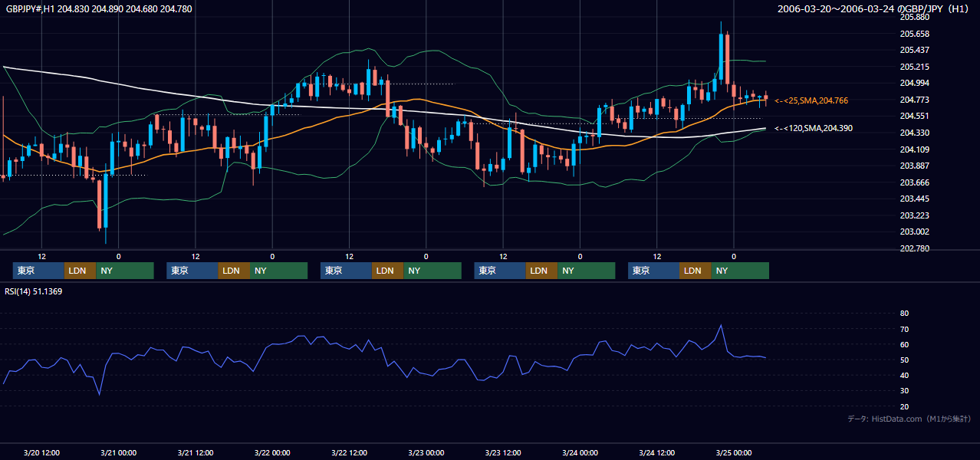The height and width of the screenshot is (460, 980).
Task: Click the 3/21 00:00 date label
Action: tap(119, 452)
